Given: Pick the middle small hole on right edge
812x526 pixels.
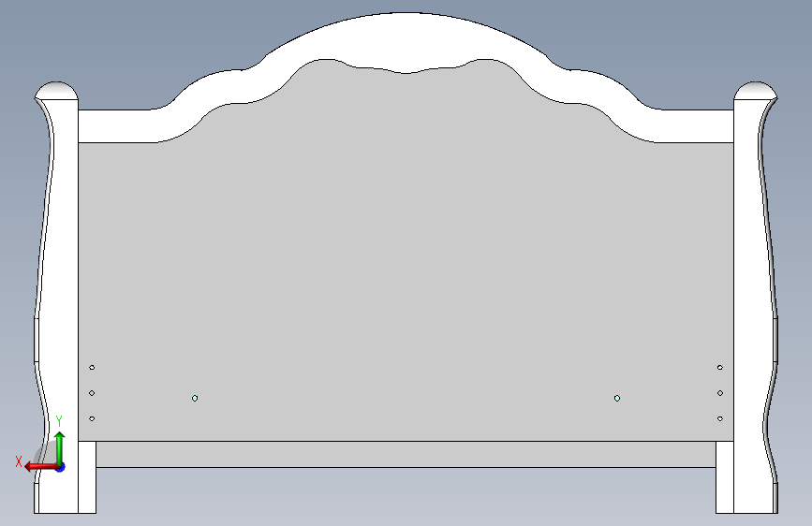Looking at the screenshot, I should pyautogui.click(x=720, y=393).
